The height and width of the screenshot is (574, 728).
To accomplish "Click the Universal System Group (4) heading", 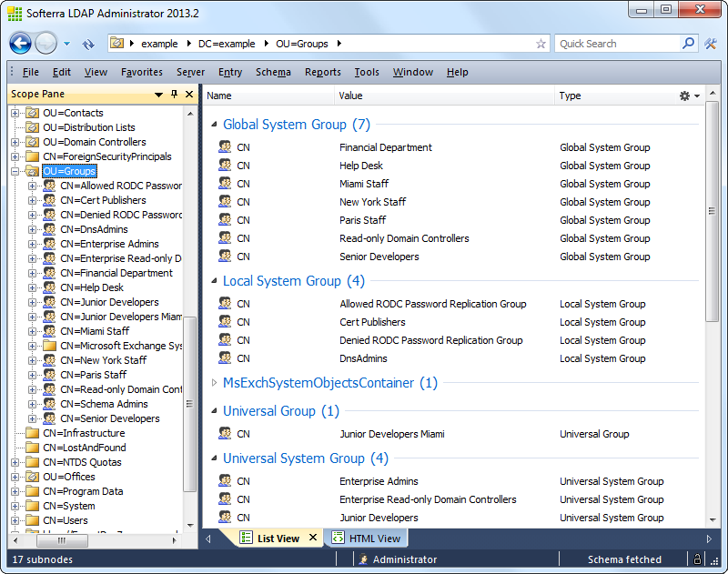I will click(306, 458).
